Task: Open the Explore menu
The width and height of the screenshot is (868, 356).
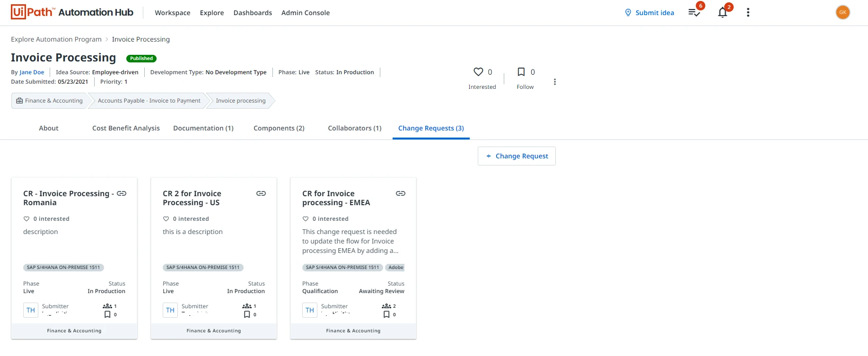Action: (212, 13)
